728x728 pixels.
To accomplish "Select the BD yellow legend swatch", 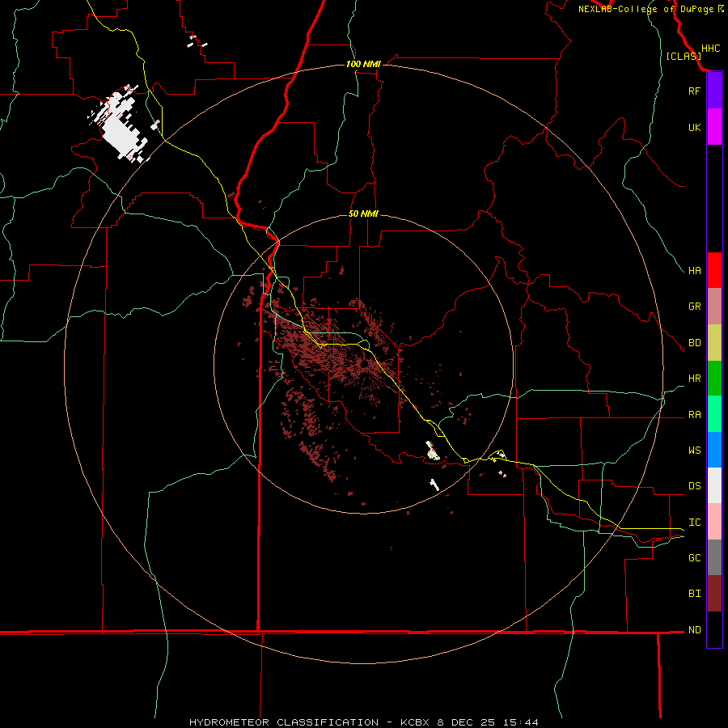I will coord(714,343).
